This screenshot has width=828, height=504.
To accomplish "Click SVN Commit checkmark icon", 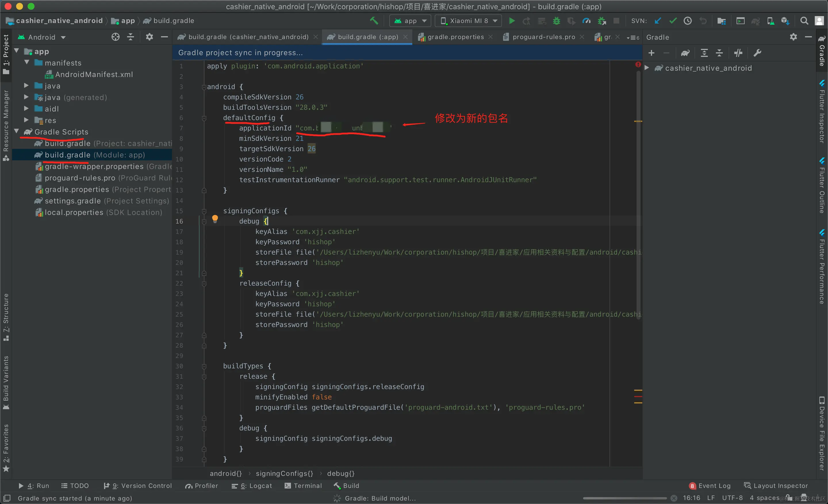I will [673, 21].
